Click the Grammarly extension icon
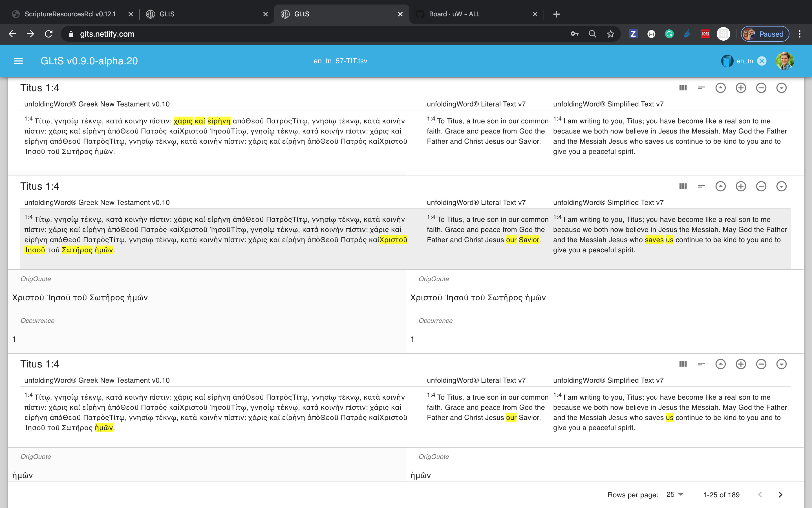812x508 pixels. [669, 34]
